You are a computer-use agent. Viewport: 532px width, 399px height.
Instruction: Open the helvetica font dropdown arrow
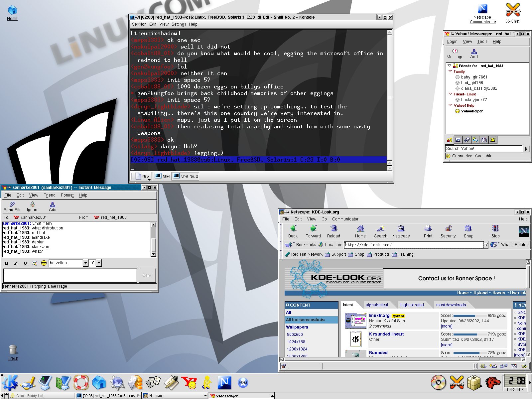pyautogui.click(x=85, y=263)
